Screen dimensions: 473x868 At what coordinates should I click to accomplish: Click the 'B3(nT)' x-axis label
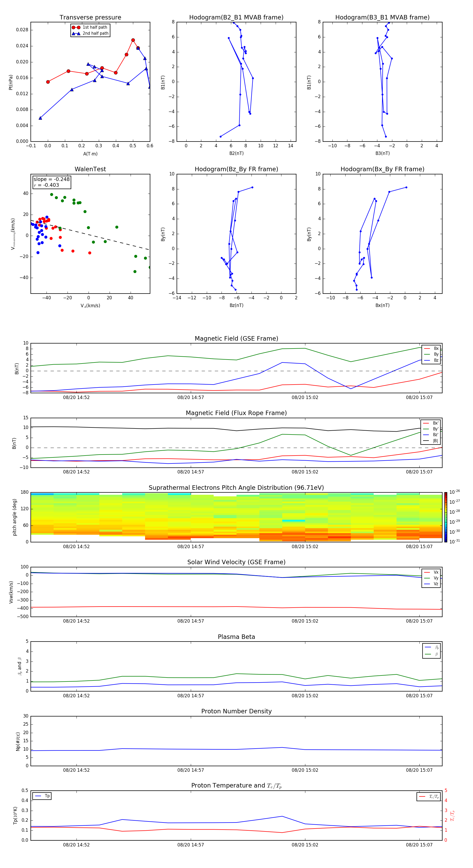(x=382, y=153)
